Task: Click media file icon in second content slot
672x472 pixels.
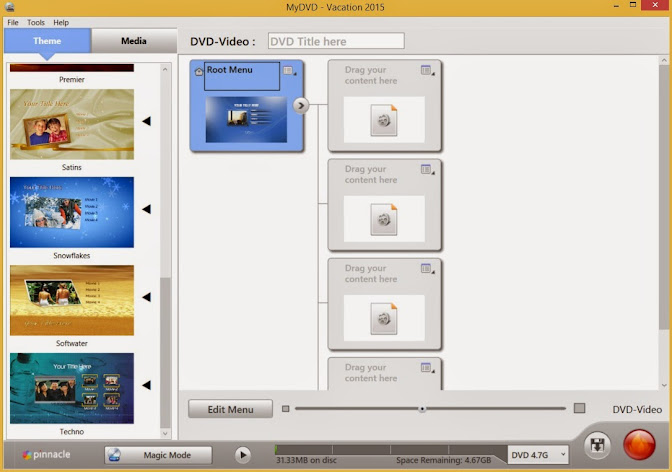Action: tap(384, 219)
